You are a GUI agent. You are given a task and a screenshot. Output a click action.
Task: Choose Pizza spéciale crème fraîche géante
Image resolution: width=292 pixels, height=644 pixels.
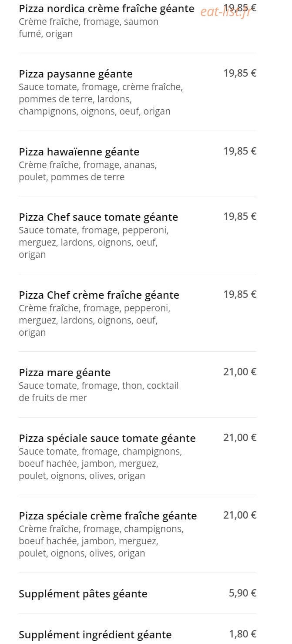pos(137,534)
